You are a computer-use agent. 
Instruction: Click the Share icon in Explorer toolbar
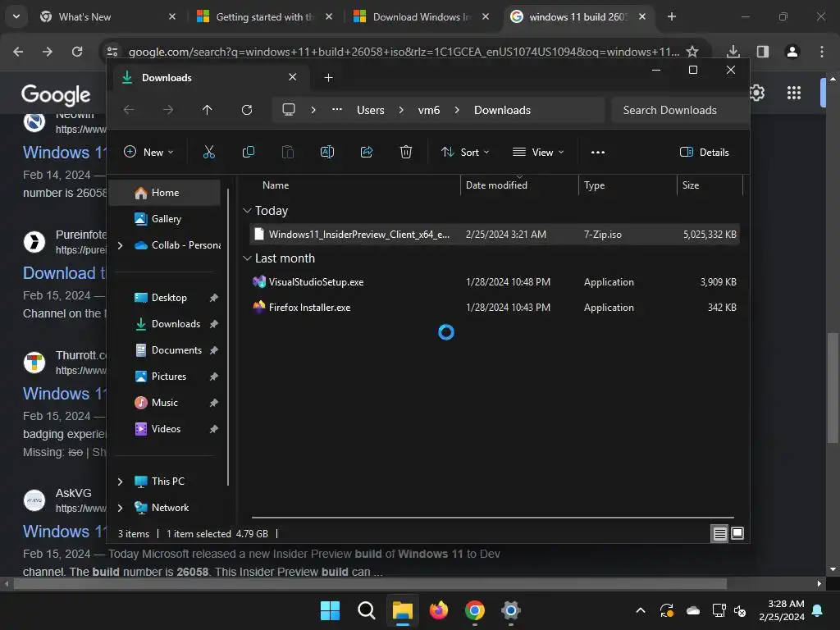point(367,152)
